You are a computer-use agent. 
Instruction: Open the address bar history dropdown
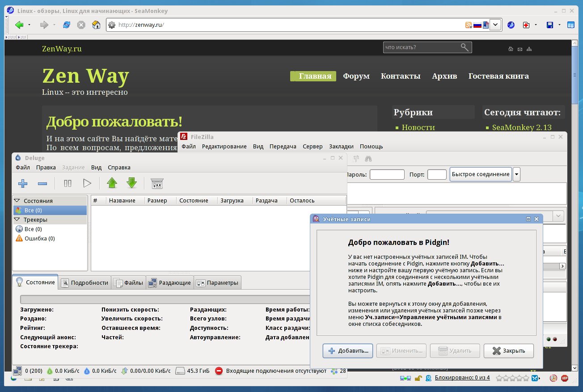tap(495, 25)
